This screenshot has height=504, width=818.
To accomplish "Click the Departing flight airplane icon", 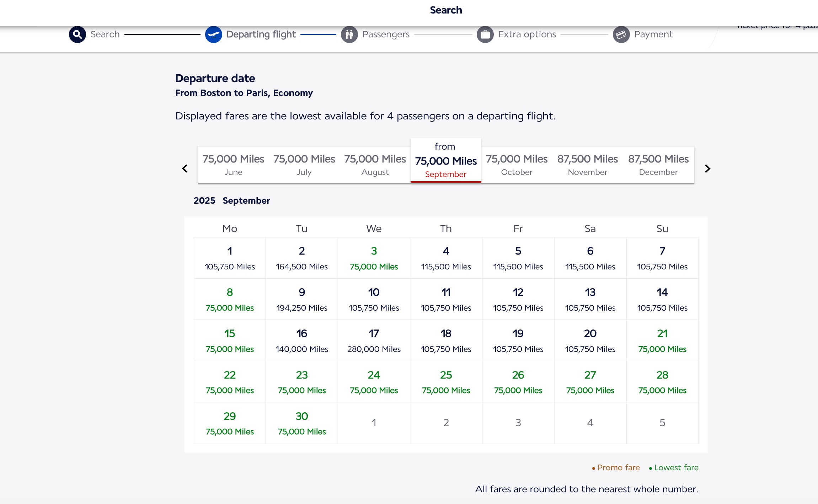I will (x=213, y=34).
